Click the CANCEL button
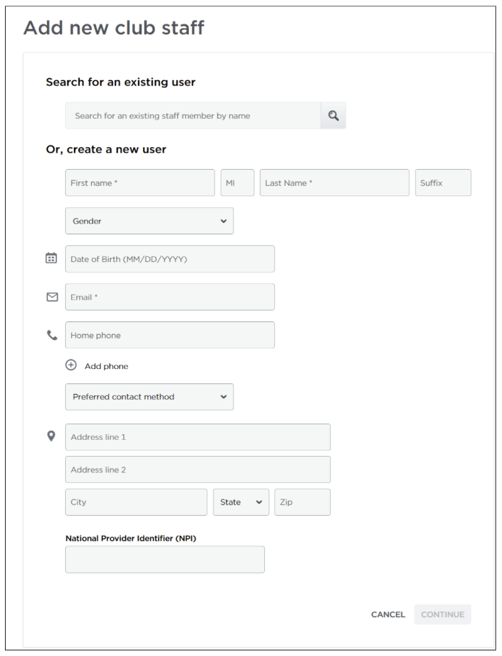502x656 pixels. pyautogui.click(x=388, y=614)
